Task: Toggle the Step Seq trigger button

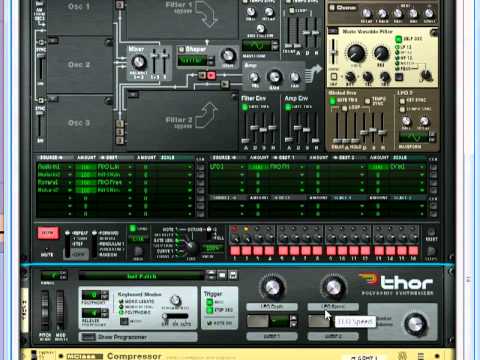Action: pyautogui.click(x=210, y=310)
